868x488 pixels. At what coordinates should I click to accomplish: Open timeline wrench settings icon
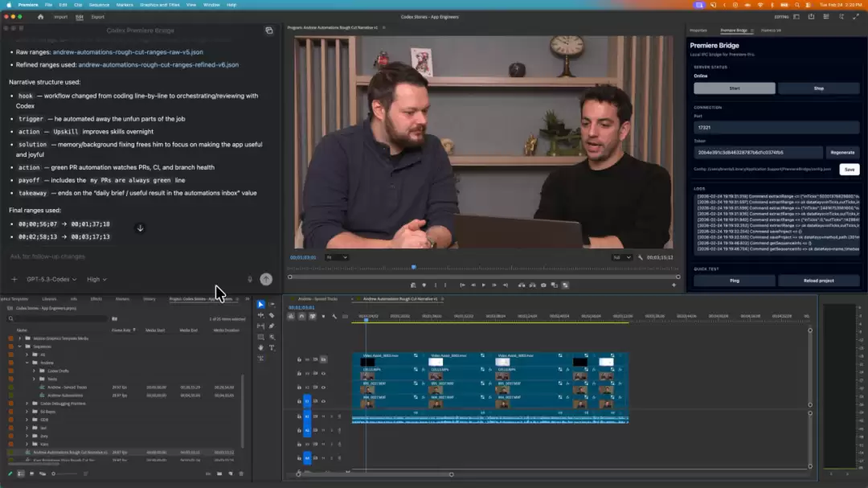click(334, 316)
